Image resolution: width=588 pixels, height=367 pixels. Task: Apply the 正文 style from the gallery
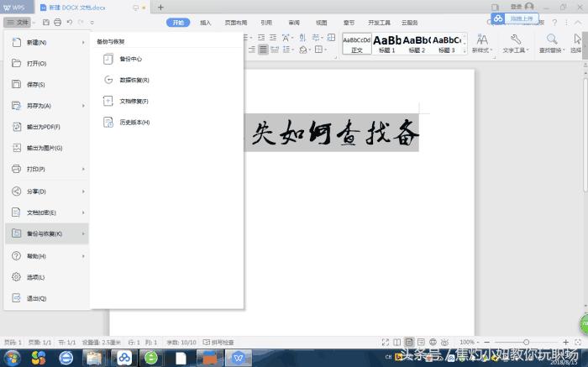coord(357,44)
